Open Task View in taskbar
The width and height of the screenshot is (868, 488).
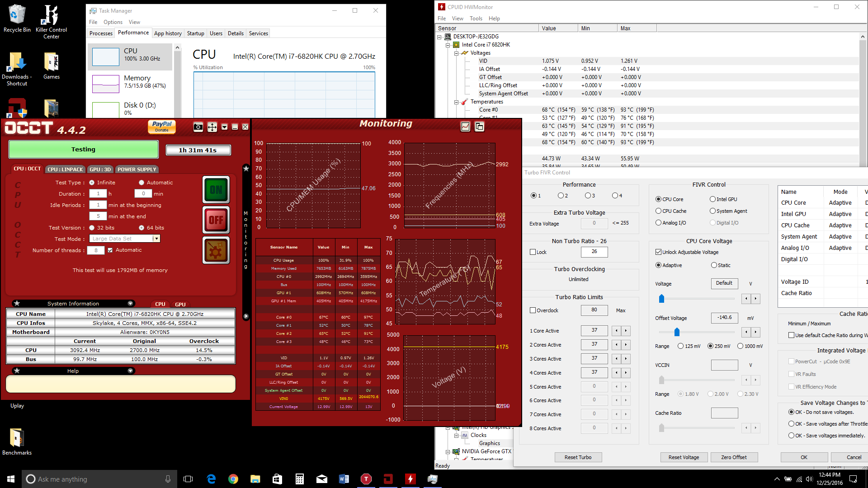(188, 479)
